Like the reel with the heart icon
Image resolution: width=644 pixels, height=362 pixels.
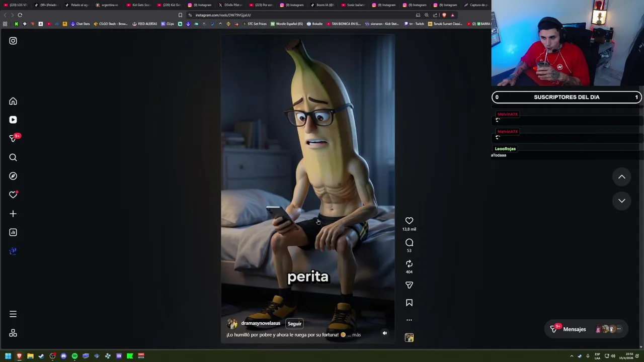pos(409,221)
